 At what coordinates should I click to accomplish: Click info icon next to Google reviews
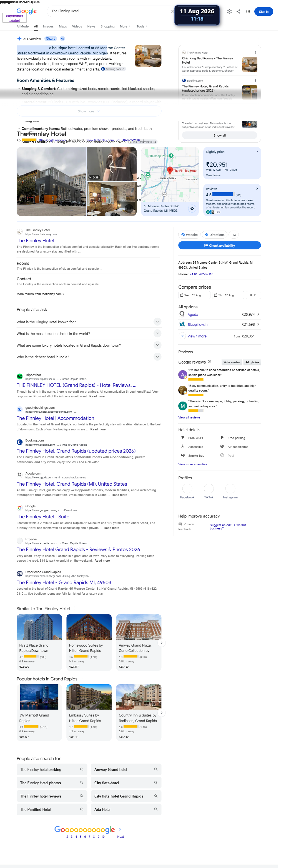click(209, 362)
